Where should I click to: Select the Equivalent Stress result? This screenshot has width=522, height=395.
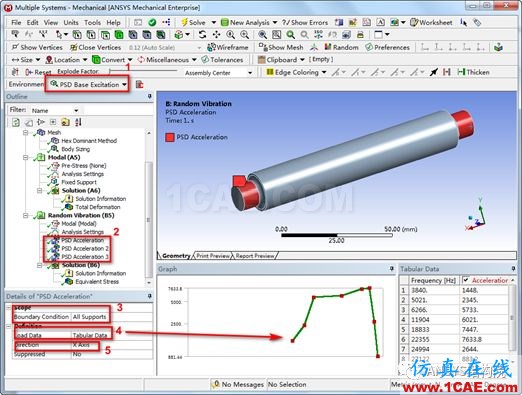pyautogui.click(x=97, y=282)
